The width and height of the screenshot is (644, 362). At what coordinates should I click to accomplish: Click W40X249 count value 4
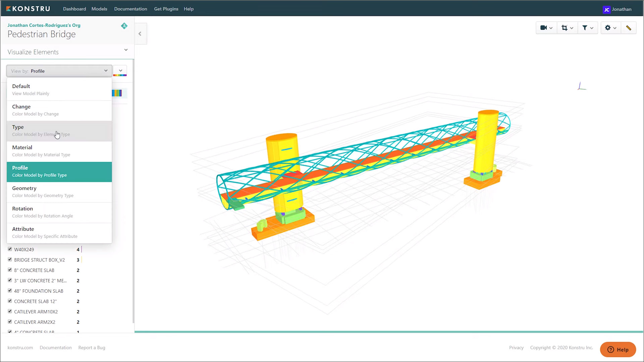point(78,249)
